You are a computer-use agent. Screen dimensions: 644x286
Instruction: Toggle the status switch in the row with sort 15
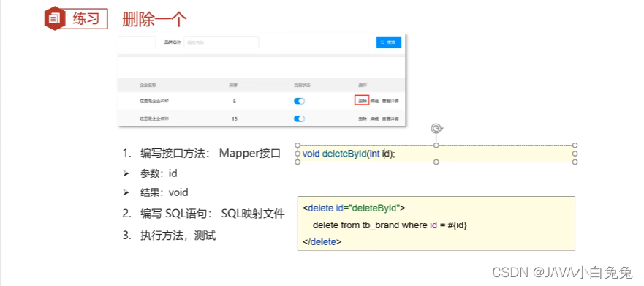coord(300,118)
